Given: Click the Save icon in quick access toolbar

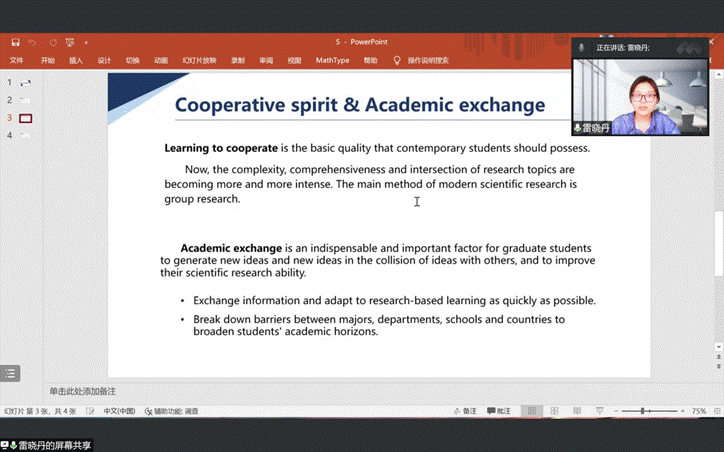Looking at the screenshot, I should (16, 43).
